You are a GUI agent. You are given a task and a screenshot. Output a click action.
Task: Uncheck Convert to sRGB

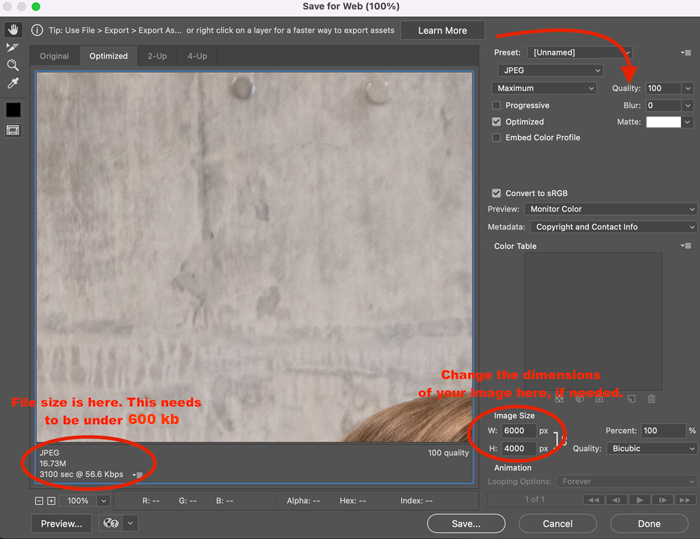click(496, 193)
